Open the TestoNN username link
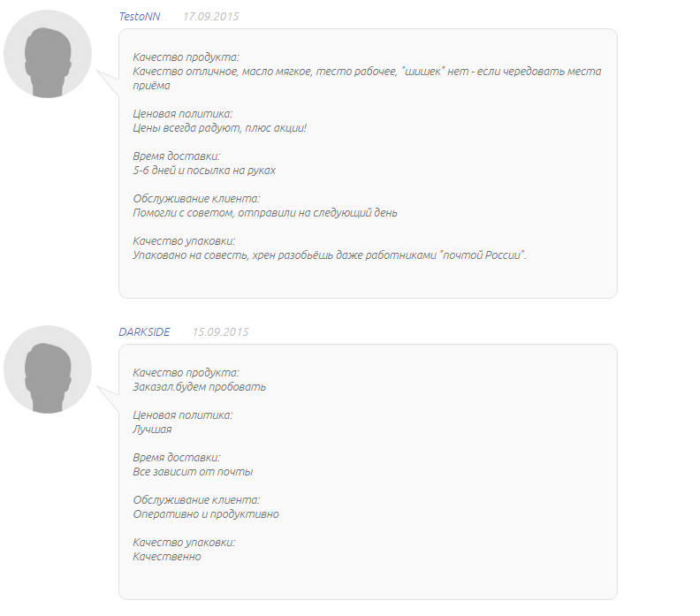700x616 pixels. (x=140, y=17)
